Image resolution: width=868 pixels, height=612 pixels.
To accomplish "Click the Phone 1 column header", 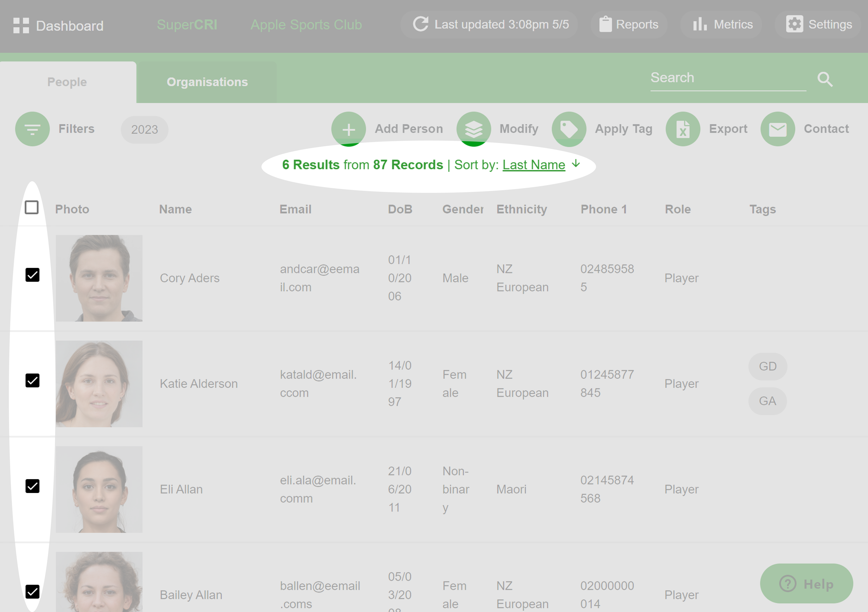I will click(604, 209).
